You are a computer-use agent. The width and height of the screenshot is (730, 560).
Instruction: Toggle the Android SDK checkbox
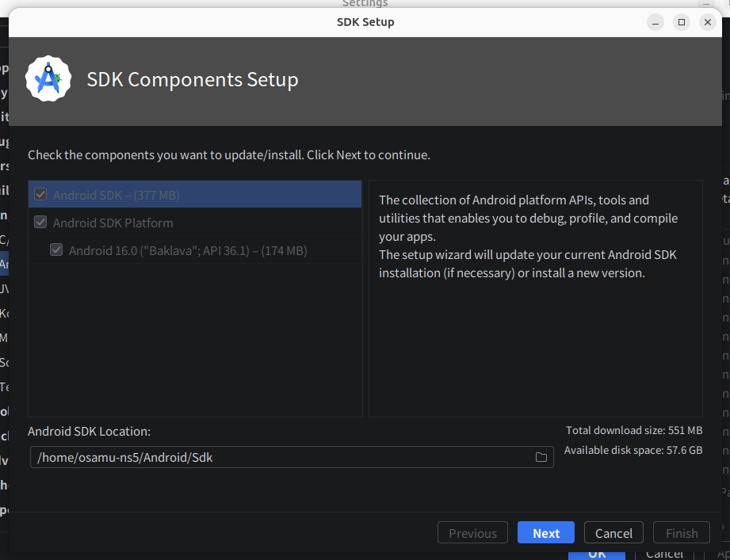(x=40, y=195)
